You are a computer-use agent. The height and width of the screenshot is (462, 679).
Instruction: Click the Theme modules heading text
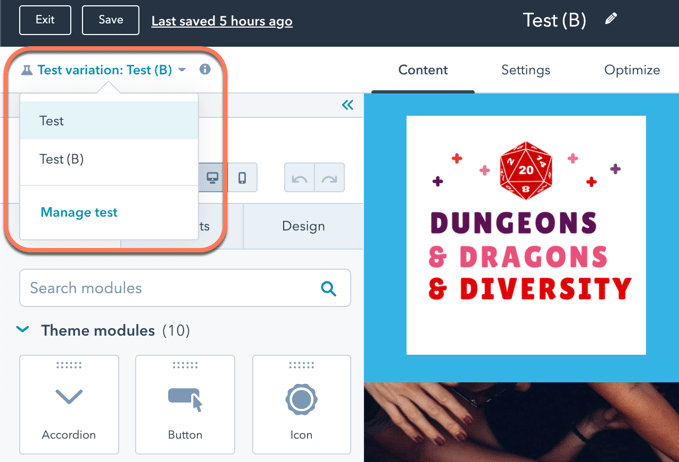click(98, 330)
